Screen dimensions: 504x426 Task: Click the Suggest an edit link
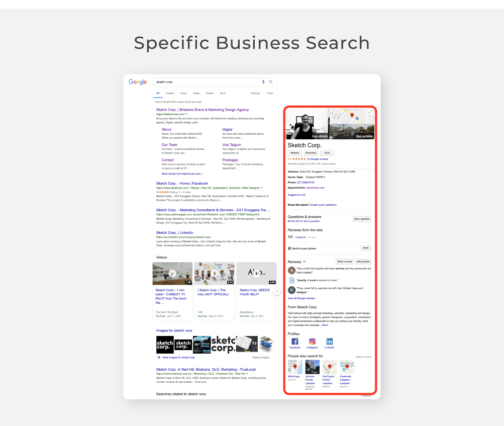(296, 195)
